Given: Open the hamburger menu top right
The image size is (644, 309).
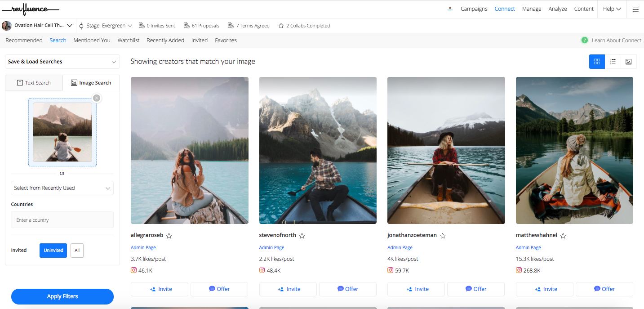Looking at the screenshot, I should pos(635,9).
